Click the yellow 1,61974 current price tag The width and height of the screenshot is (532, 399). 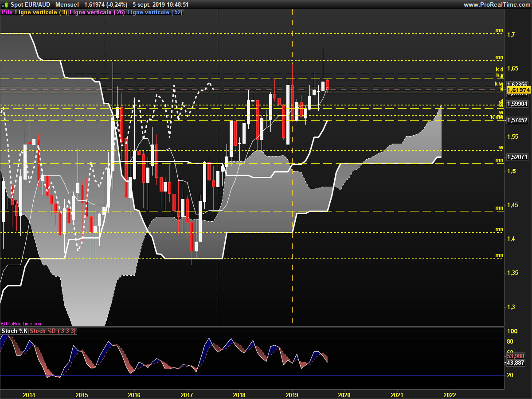[x=518, y=90]
